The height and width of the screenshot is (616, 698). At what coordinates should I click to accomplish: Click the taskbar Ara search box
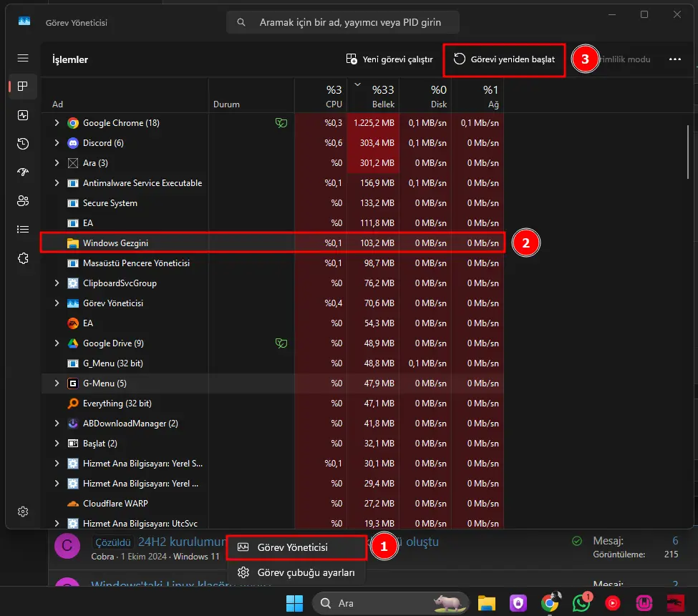tap(391, 603)
